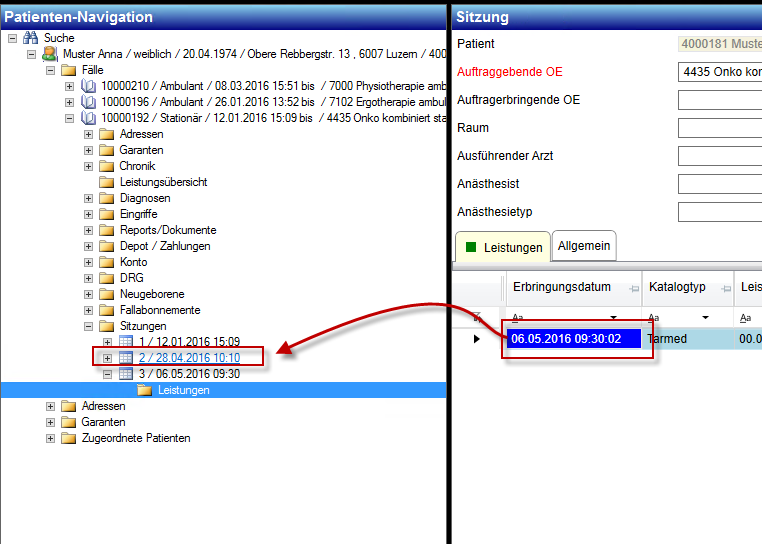The height and width of the screenshot is (544, 762).
Task: Open Katalogtyp filter dropdown arrow
Action: (705, 317)
